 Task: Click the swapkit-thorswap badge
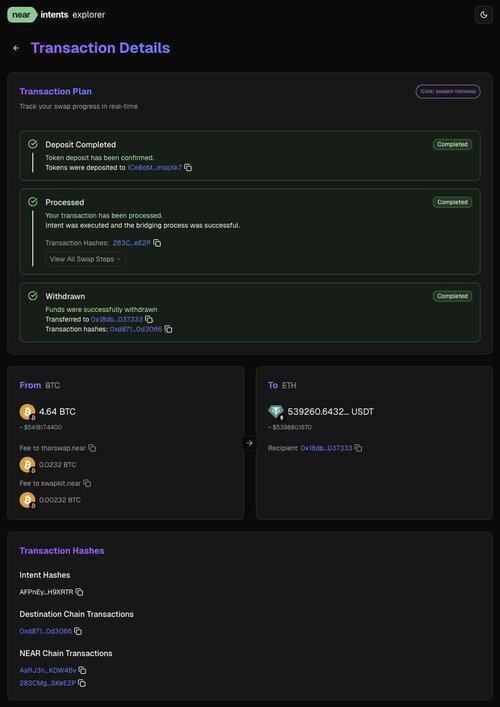coord(448,92)
